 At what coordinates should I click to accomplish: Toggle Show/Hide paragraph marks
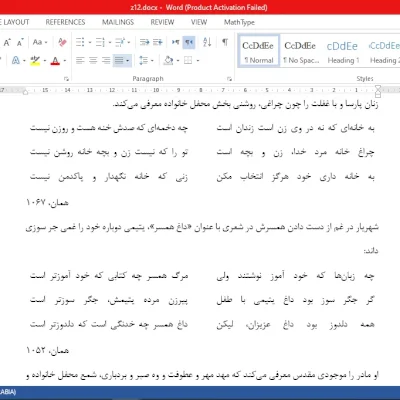pyautogui.click(x=225, y=42)
